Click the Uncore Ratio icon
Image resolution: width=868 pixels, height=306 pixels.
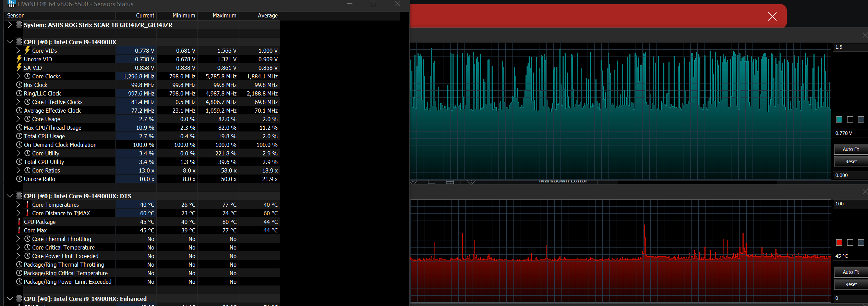19,179
